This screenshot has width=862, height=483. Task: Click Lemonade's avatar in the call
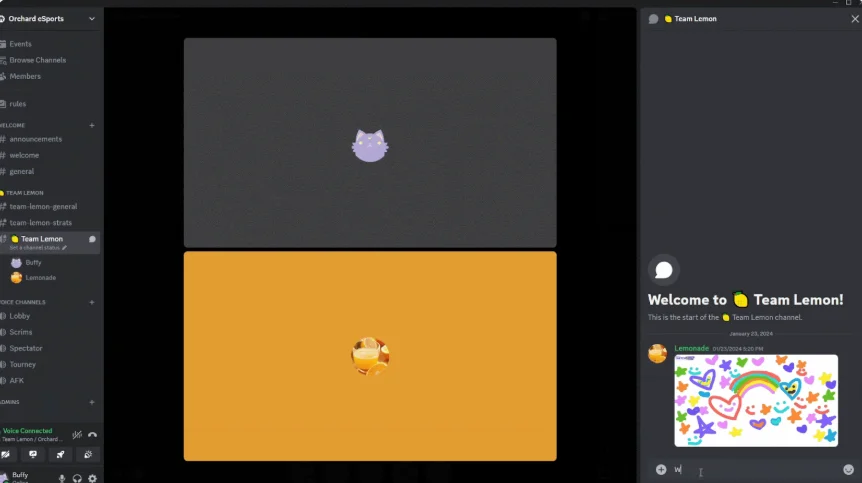click(x=370, y=356)
